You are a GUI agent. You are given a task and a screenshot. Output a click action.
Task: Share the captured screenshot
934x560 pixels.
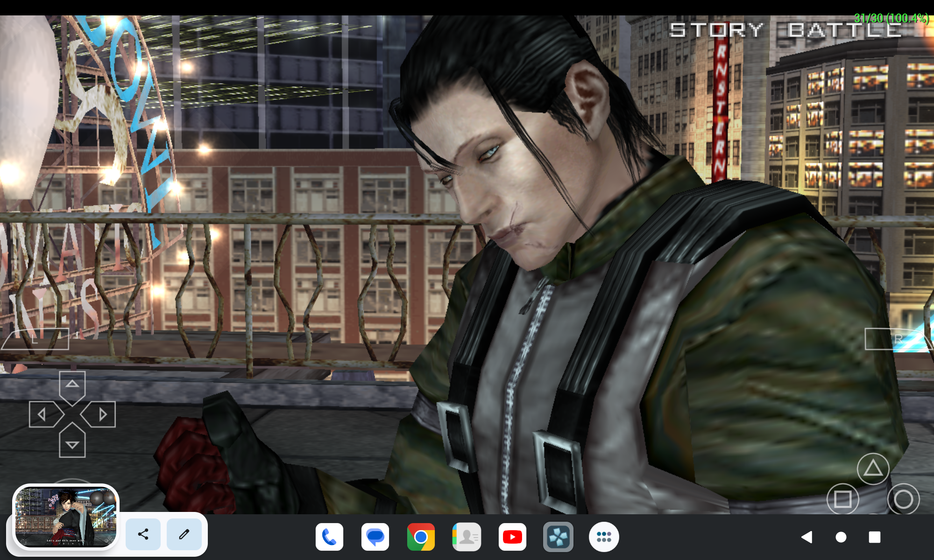point(143,534)
